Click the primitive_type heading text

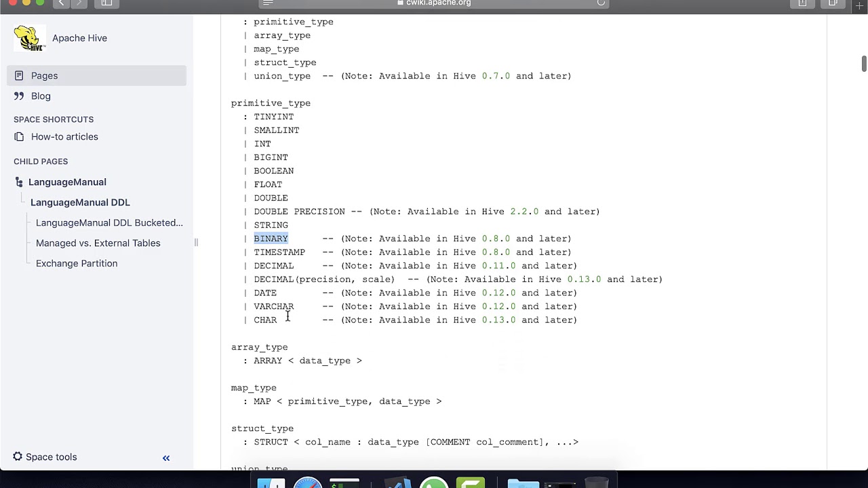[271, 103]
